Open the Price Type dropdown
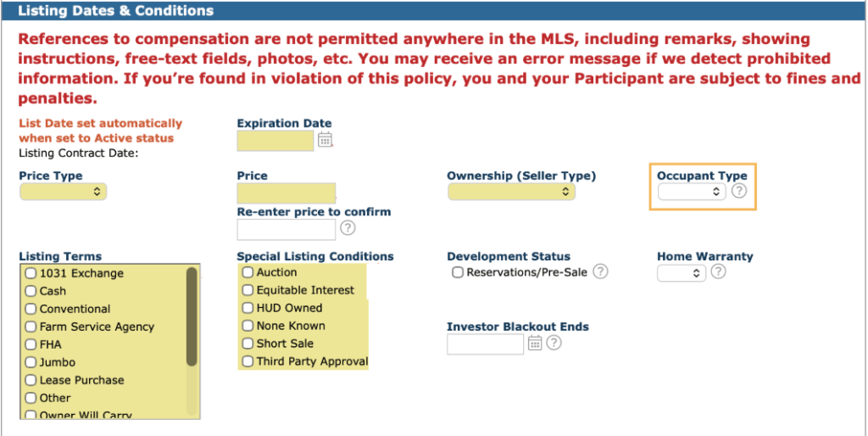The image size is (868, 436). pyautogui.click(x=63, y=192)
